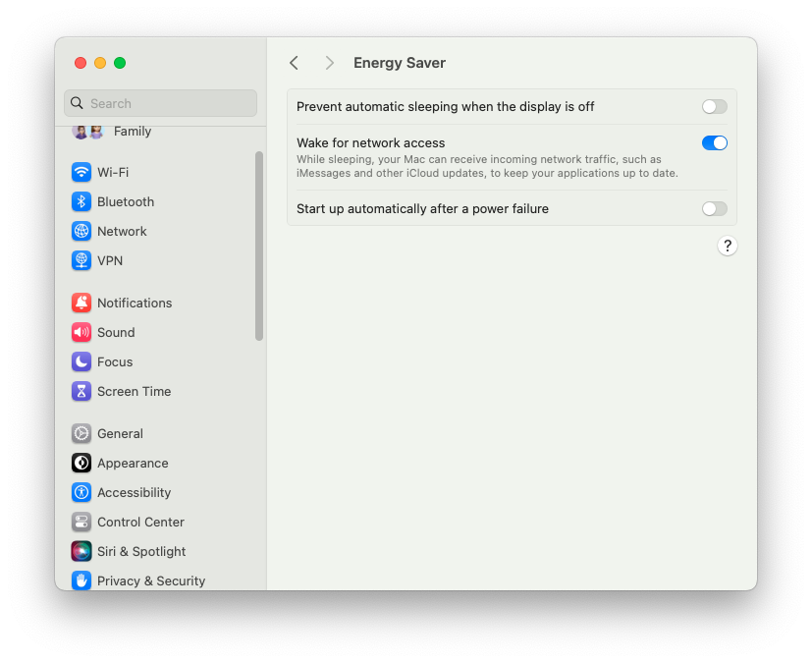Click the Control Center icon
Image resolution: width=812 pixels, height=663 pixels.
tap(81, 522)
